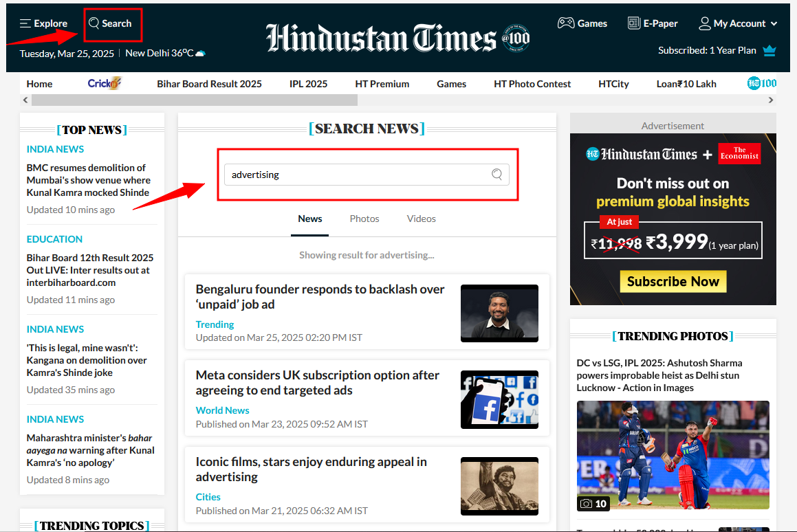Open IPL 2025 in navigation menu
This screenshot has height=532, width=797.
(x=308, y=84)
